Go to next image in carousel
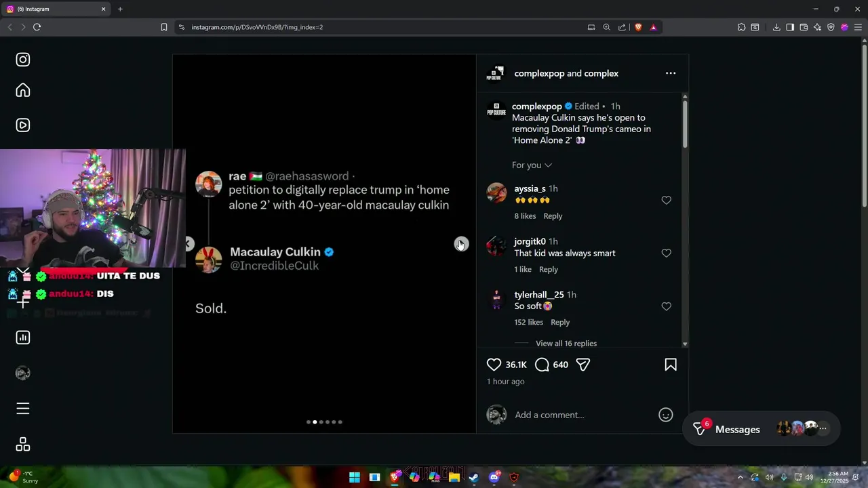The width and height of the screenshot is (868, 488). click(x=461, y=244)
